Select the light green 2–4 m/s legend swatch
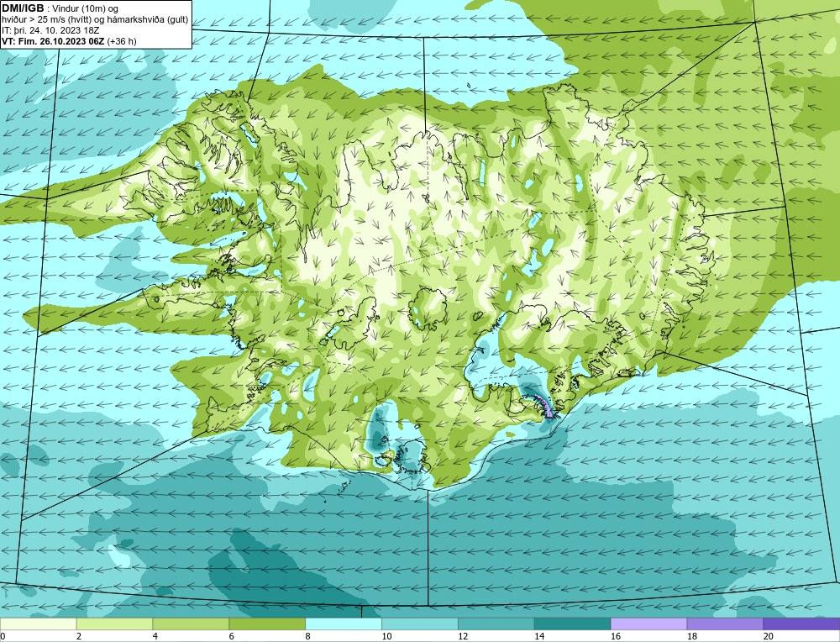 (x=114, y=624)
